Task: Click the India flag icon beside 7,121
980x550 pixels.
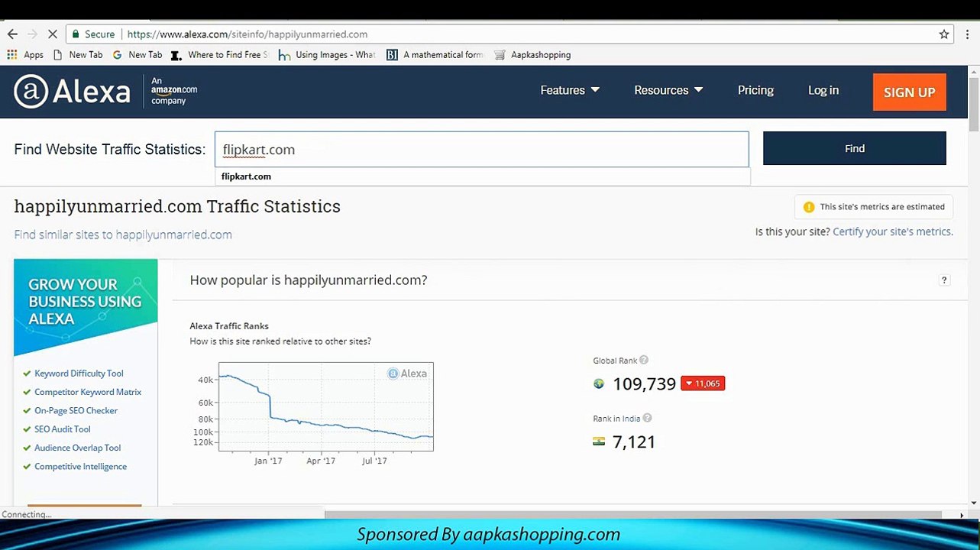Action: 599,442
